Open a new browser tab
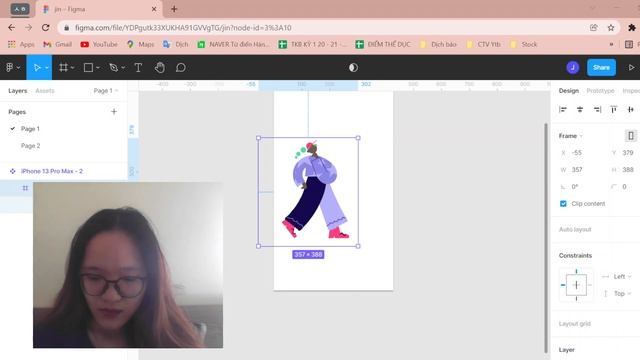 tap(174, 9)
